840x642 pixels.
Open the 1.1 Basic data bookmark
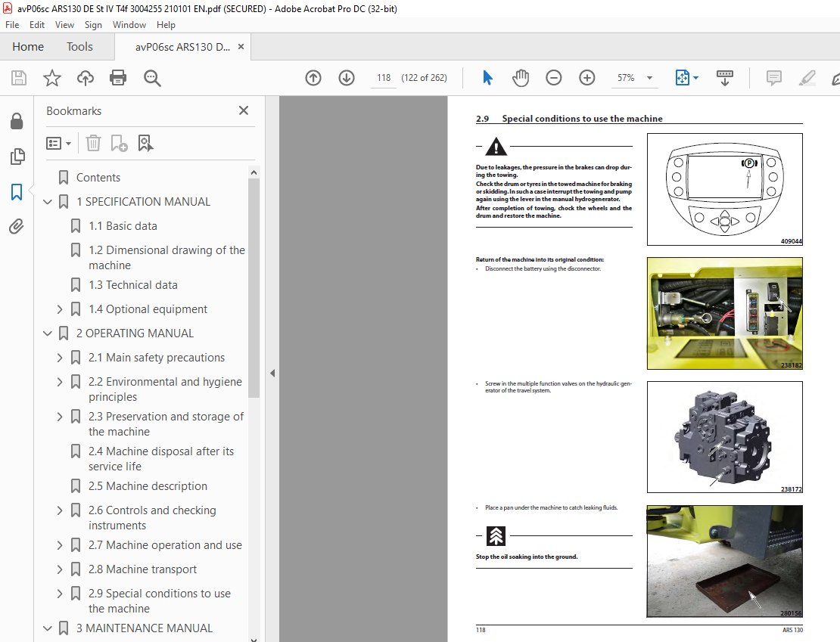point(123,226)
